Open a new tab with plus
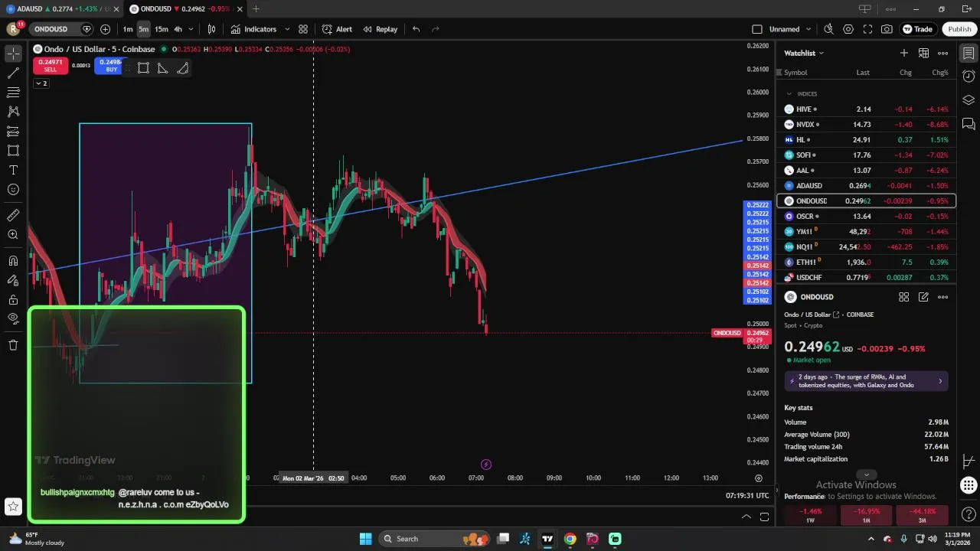 click(x=256, y=9)
